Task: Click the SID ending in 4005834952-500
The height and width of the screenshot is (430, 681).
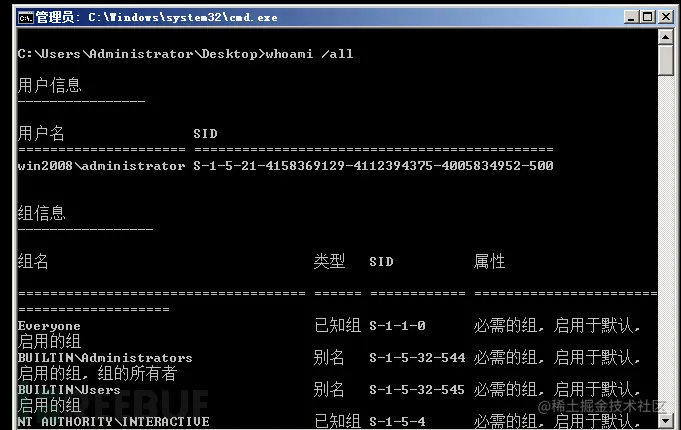Action: [374, 165]
